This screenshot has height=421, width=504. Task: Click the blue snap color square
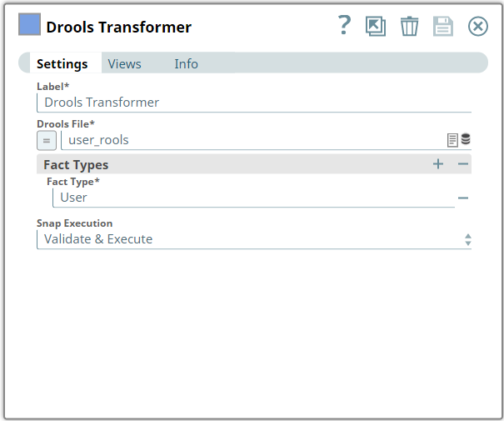pos(29,24)
